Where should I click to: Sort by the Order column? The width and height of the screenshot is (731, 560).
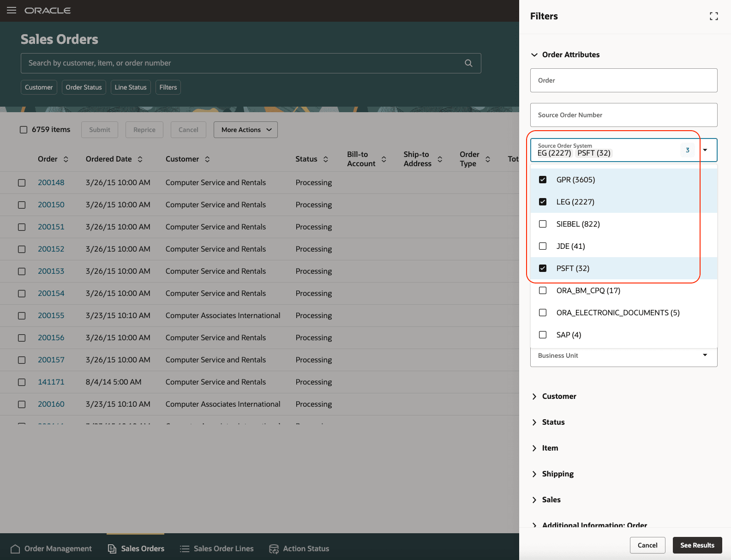[66, 159]
